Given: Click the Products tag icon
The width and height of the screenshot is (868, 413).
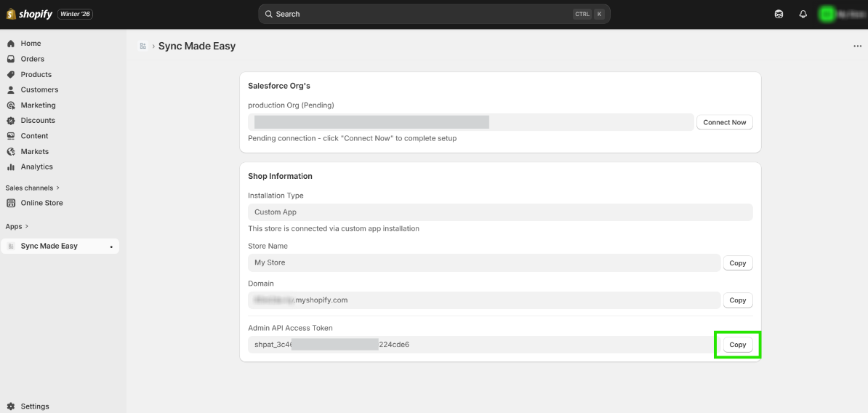Looking at the screenshot, I should tap(11, 74).
